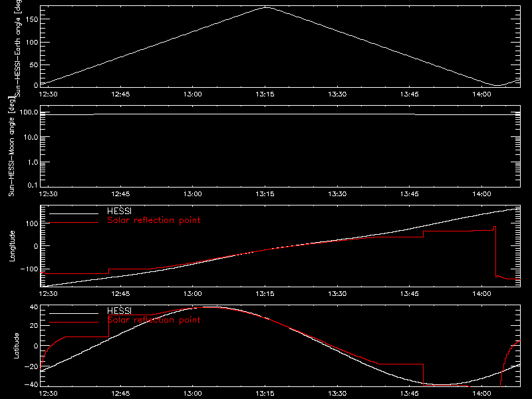
Task: Click 14:00 time label under Longitude plot
Action: (481, 293)
